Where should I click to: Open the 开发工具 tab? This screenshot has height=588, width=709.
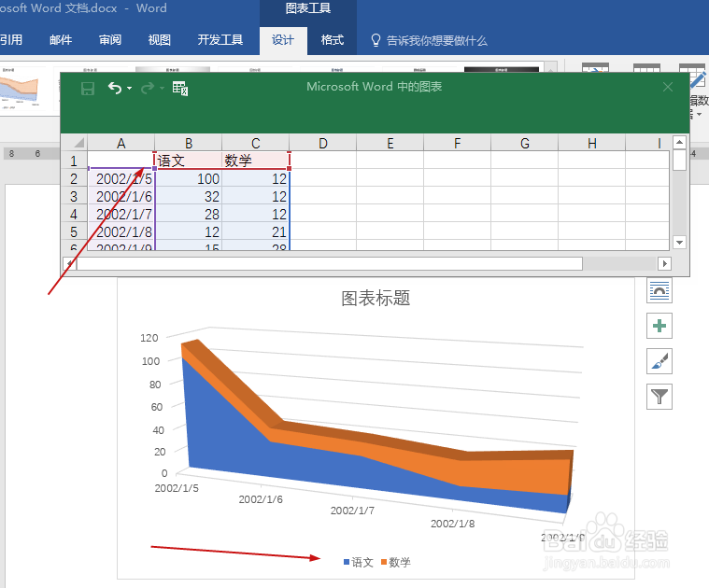220,40
